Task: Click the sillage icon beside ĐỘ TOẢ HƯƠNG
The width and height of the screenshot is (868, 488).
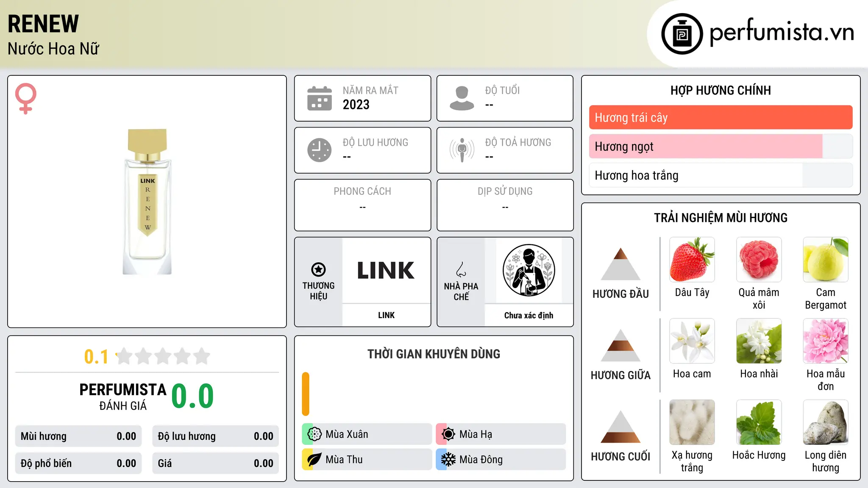Action: [462, 150]
